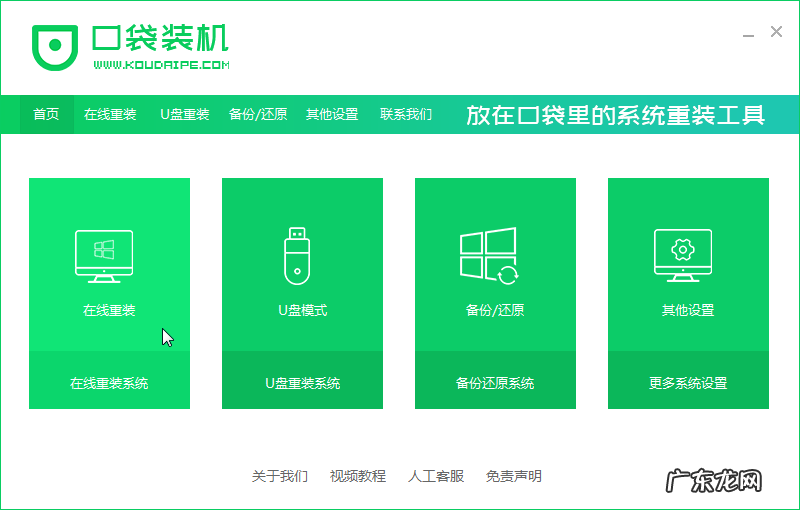The image size is (800, 510).
Task: Switch to the U盘重装 tab
Action: coord(185,114)
